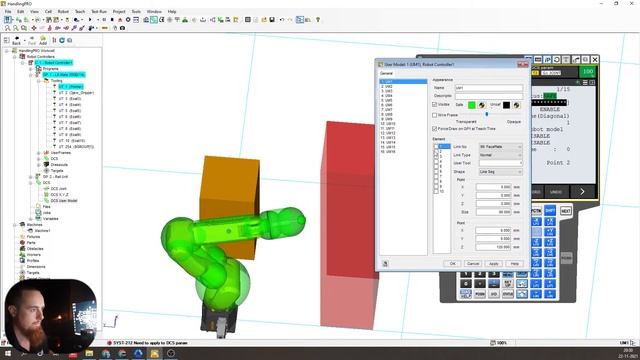The width and height of the screenshot is (640, 360).
Task: Open Windows Start menu
Action: click(7, 353)
